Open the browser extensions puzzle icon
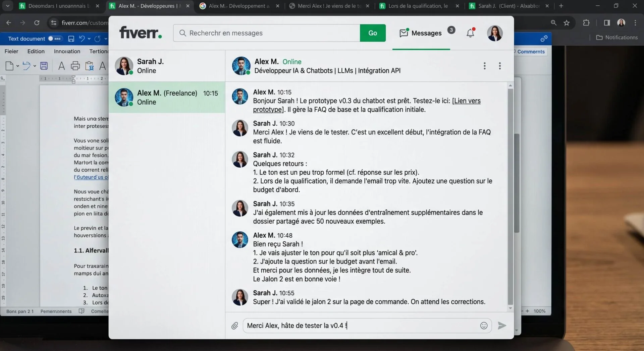Screen dimensions: 644x351 (586, 23)
